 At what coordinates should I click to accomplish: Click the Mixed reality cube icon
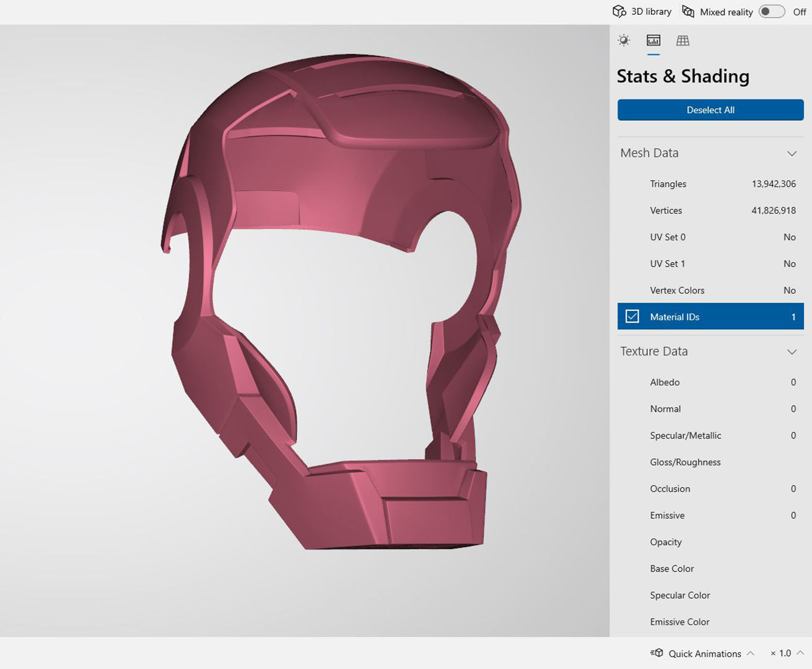(x=688, y=12)
